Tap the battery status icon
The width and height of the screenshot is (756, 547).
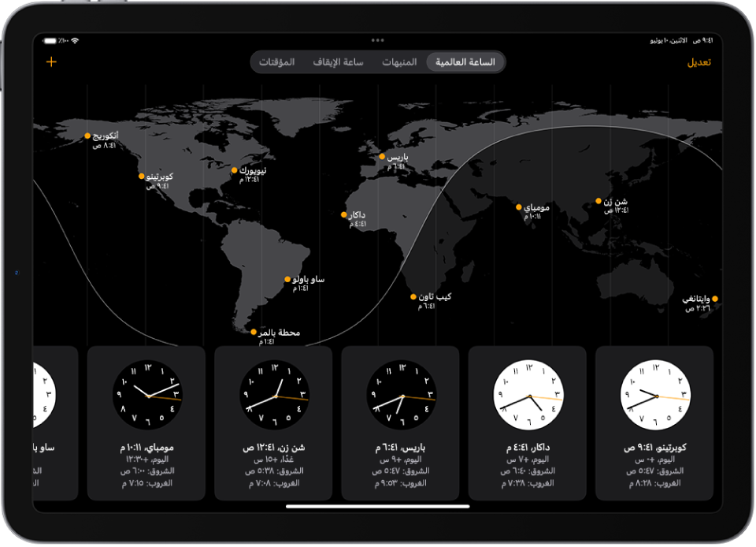(50, 40)
